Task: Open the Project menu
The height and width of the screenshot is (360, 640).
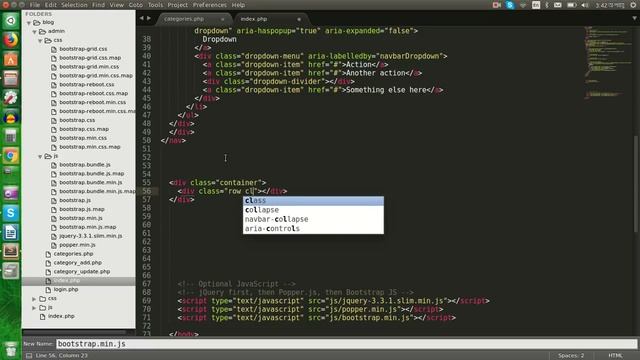Action: 178,5
